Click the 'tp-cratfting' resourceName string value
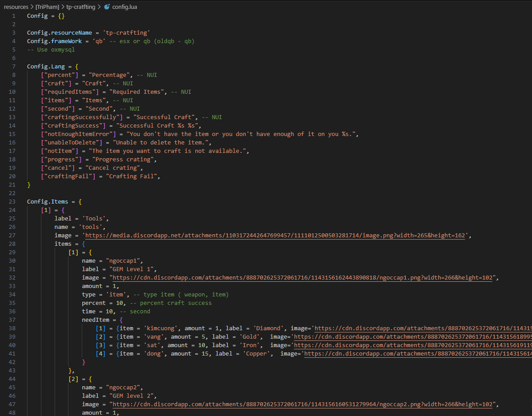Image resolution: width=532 pixels, height=416 pixels. point(126,33)
